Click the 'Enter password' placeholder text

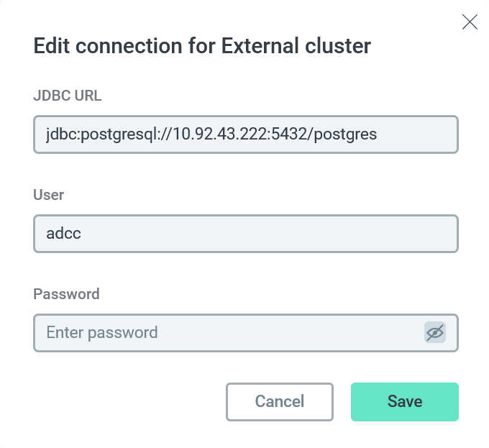[x=101, y=332]
